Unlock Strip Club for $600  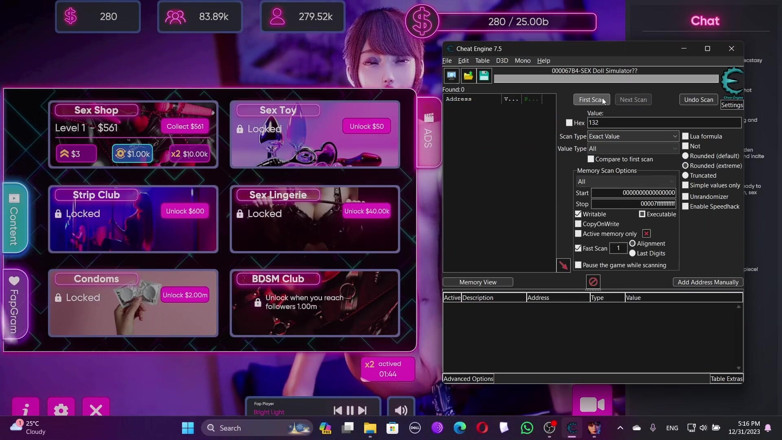(185, 211)
